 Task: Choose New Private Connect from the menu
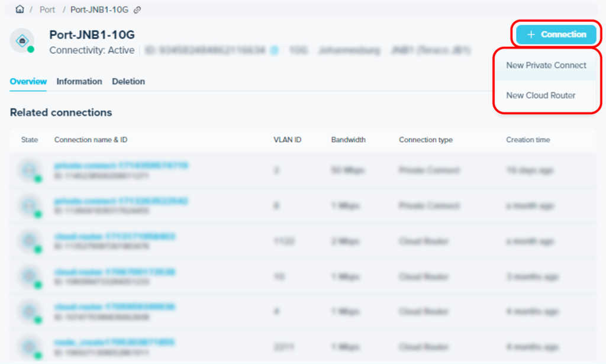tap(546, 65)
